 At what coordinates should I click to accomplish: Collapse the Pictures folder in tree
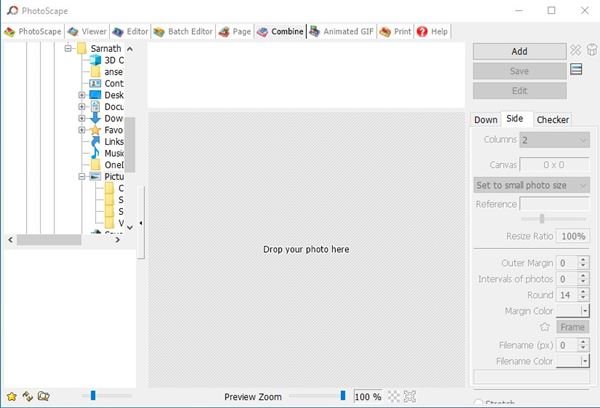coord(81,176)
